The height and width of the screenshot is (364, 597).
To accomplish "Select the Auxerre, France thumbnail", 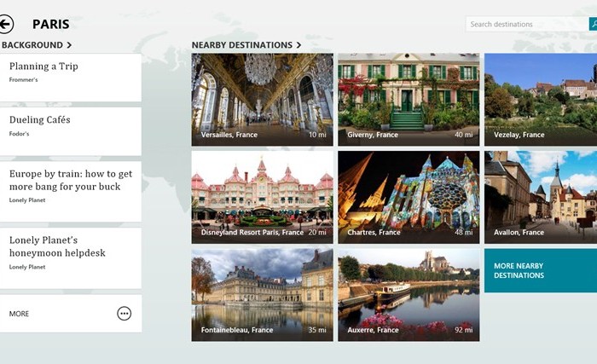I will coord(408,294).
